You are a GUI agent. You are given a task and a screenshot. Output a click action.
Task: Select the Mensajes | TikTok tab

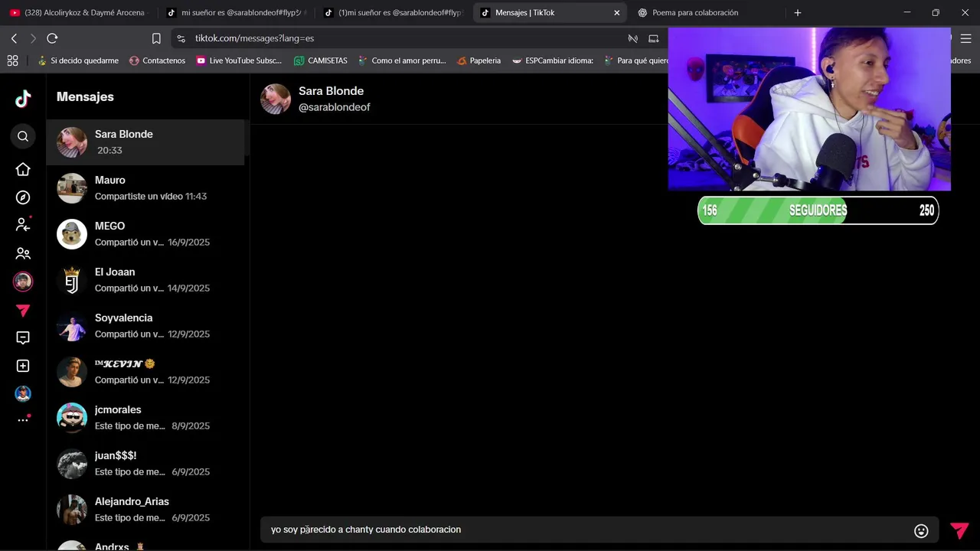pos(550,12)
